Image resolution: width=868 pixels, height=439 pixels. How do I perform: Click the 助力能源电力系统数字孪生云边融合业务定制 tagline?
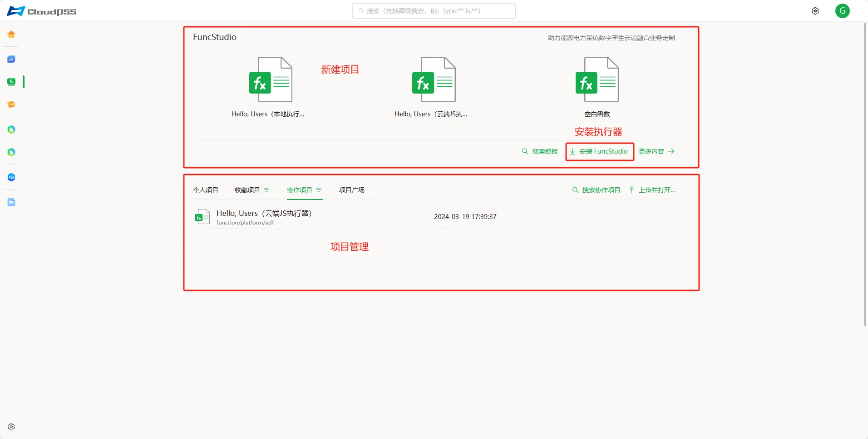[x=611, y=38]
